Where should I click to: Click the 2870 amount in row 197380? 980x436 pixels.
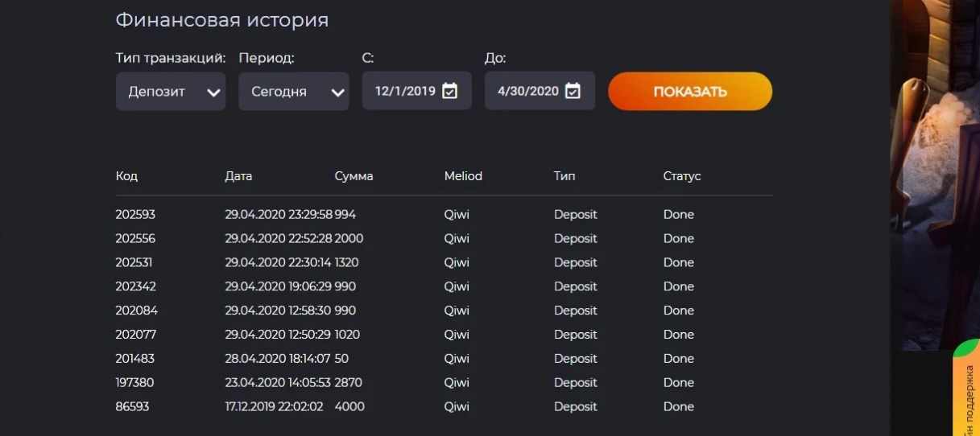349,383
